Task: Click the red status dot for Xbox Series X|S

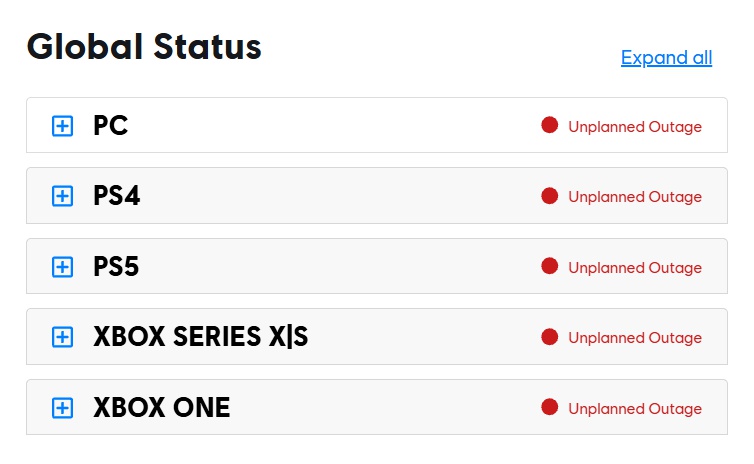Action: point(549,337)
